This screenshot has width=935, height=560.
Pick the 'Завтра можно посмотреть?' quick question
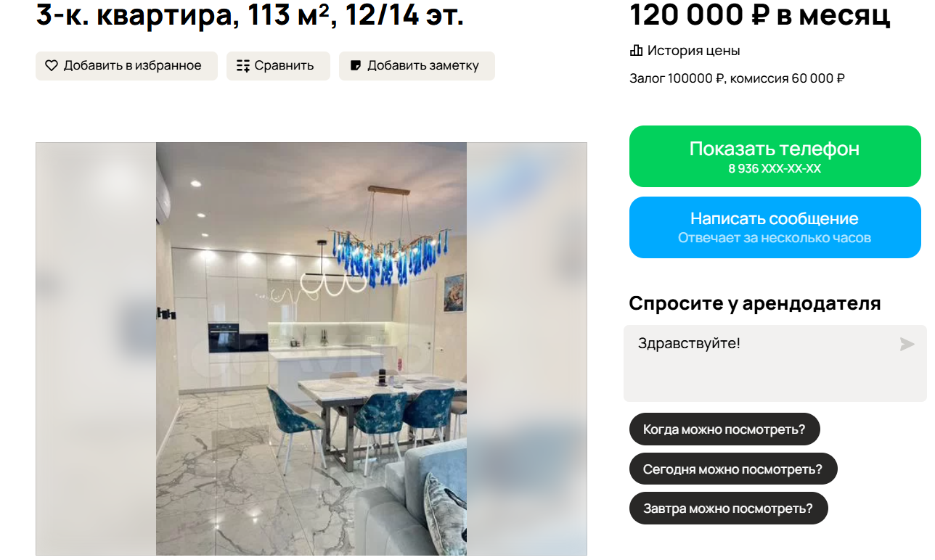click(728, 508)
